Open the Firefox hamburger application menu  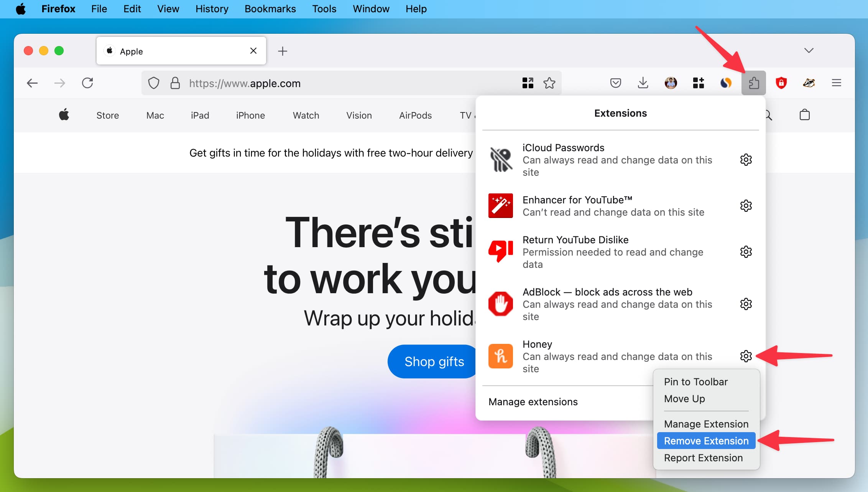(x=836, y=83)
